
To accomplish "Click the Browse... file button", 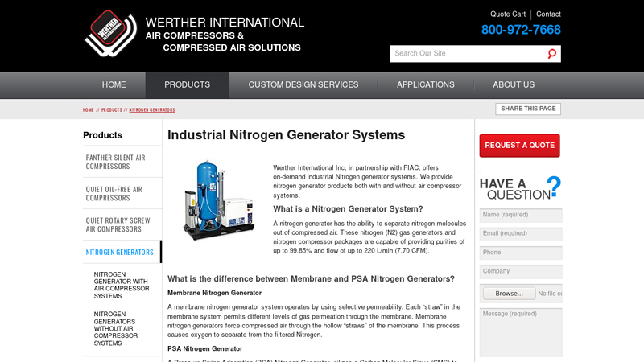I will click(509, 294).
